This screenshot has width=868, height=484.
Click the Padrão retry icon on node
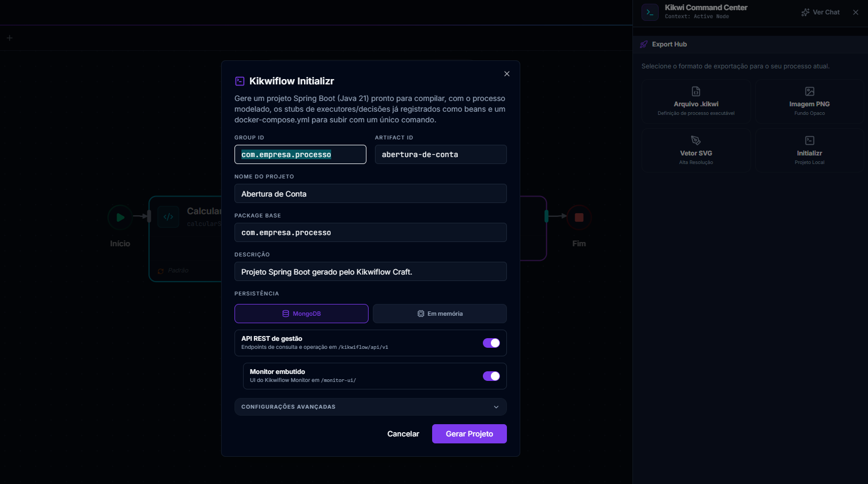click(161, 271)
